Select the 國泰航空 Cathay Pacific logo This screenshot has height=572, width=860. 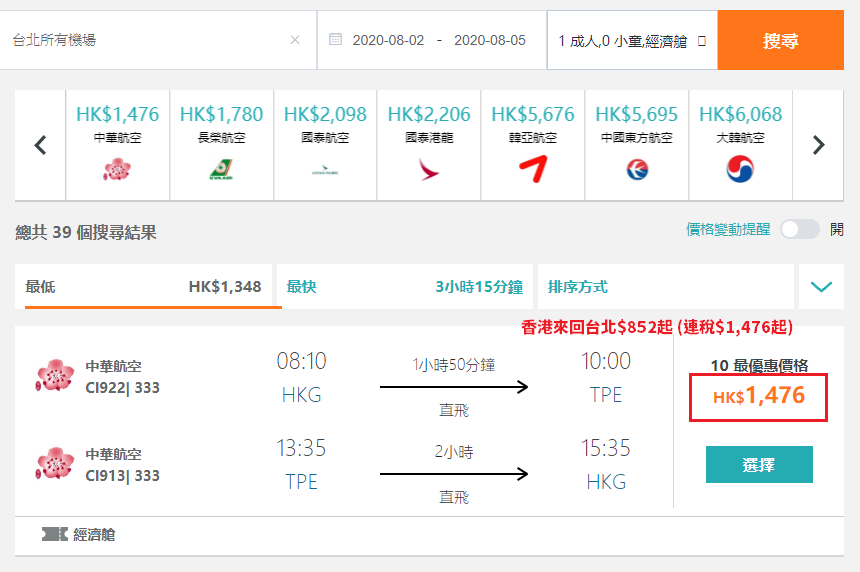325,169
